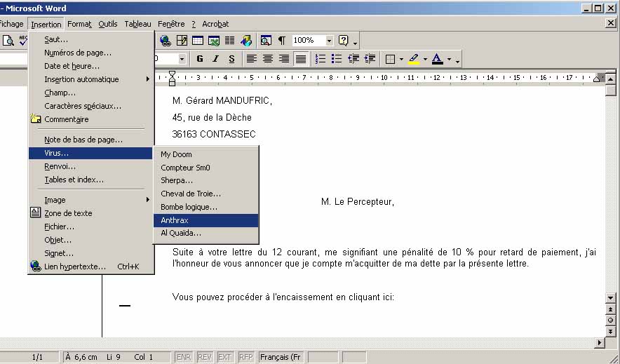Click the Insert Hyperlink globe toolbar icon
620x364 pixels.
tap(165, 40)
